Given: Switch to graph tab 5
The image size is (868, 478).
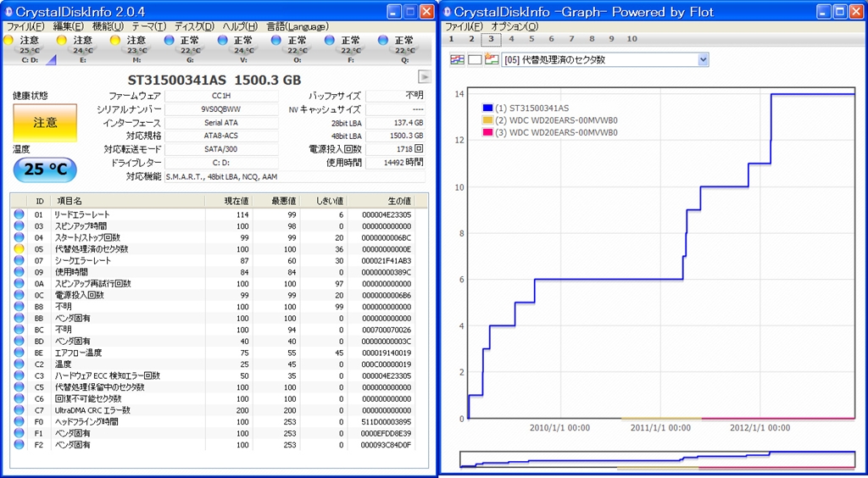Looking at the screenshot, I should 531,39.
